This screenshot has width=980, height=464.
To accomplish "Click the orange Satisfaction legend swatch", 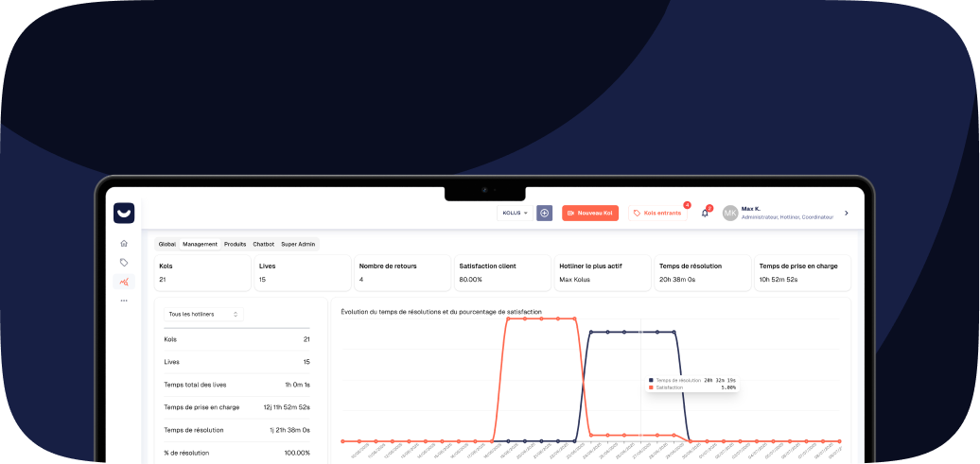I will click(x=651, y=387).
